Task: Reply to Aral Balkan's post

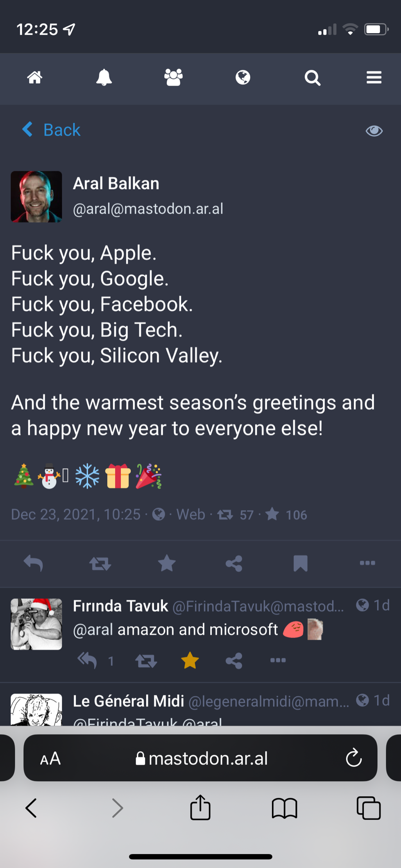Action: click(33, 563)
